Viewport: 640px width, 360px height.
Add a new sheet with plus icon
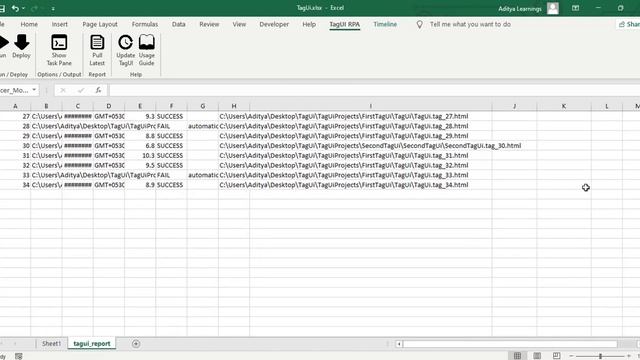(x=136, y=344)
